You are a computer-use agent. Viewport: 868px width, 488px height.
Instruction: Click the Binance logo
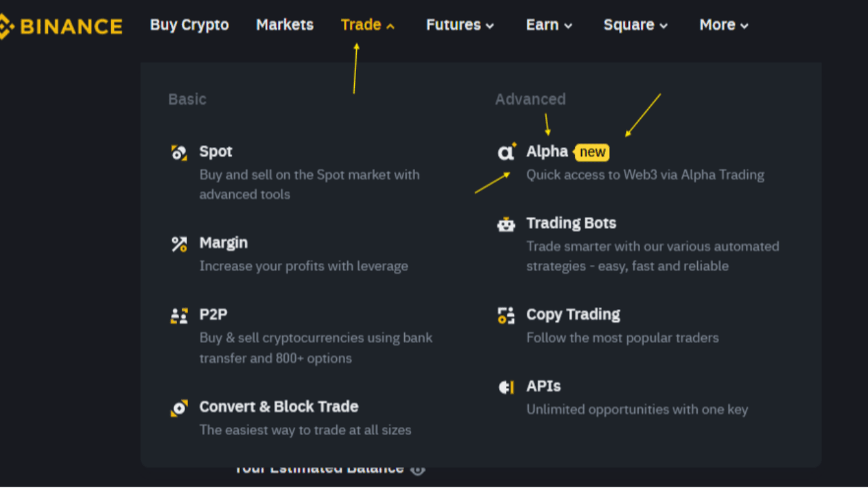click(61, 26)
